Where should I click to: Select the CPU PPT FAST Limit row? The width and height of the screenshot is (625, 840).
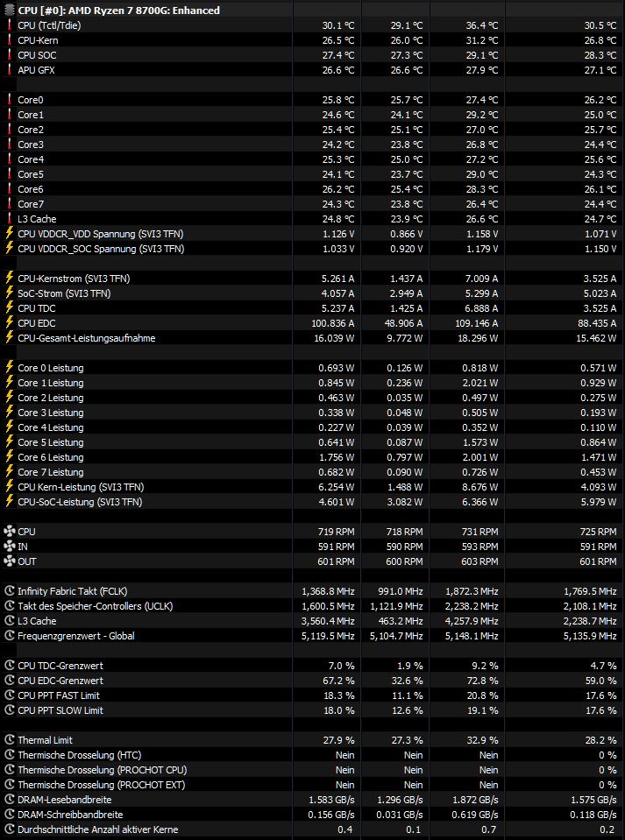coord(312,695)
